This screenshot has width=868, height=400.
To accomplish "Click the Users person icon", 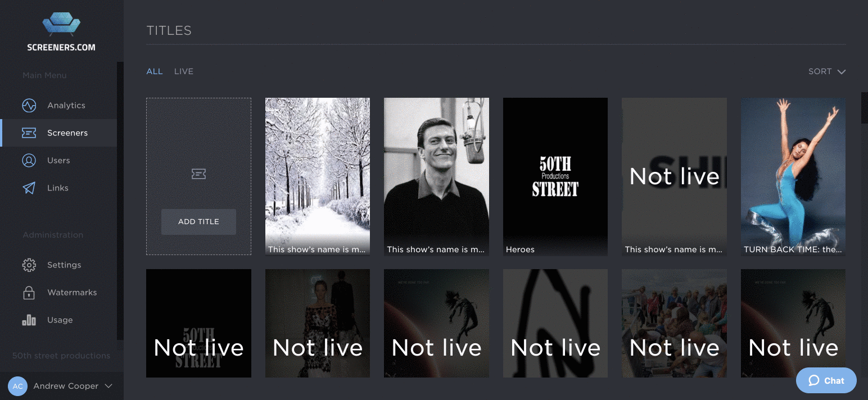I will point(29,161).
